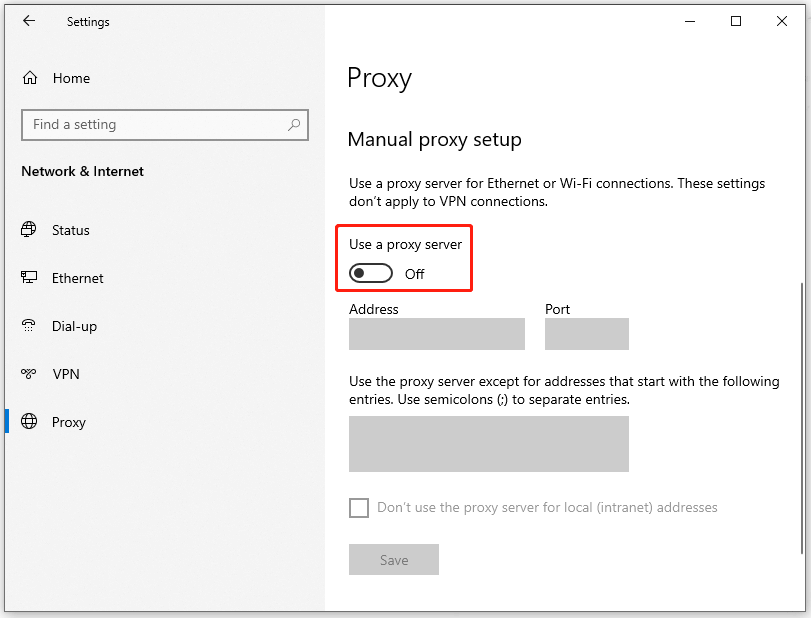Select the Ethernet monitor icon
Screen dimensions: 811x618
[x=29, y=278]
